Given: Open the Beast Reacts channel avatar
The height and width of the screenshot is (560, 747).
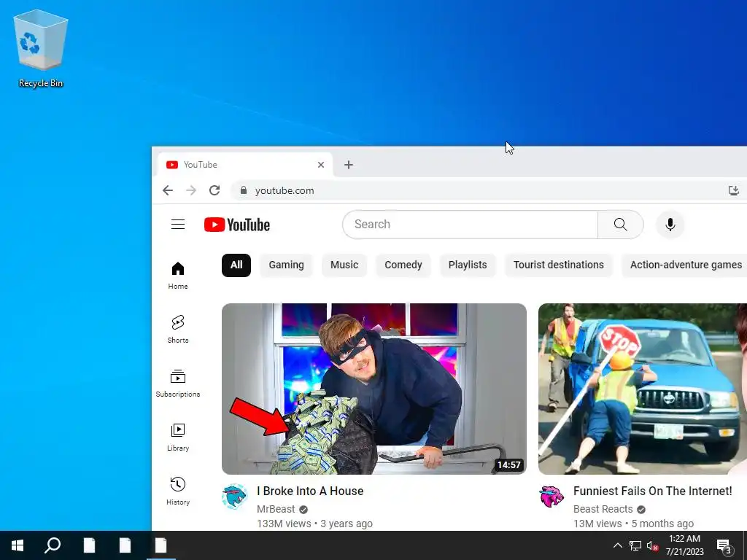Looking at the screenshot, I should (551, 496).
